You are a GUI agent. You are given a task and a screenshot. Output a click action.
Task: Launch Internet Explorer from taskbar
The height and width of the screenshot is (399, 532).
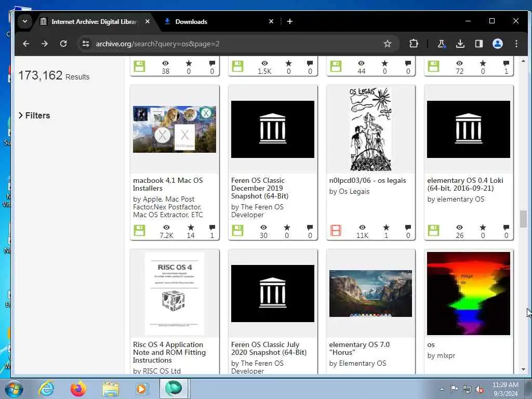(46, 389)
